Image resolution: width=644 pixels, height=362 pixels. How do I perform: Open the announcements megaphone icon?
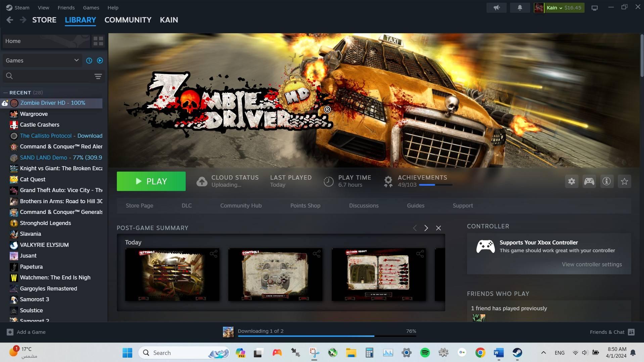click(496, 8)
